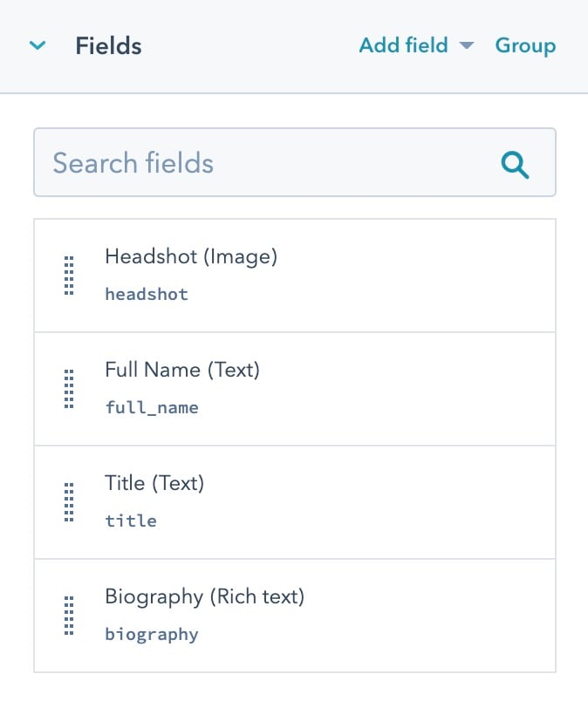This screenshot has height=708, width=588.
Task: Click the headshot variable name label
Action: click(x=146, y=294)
